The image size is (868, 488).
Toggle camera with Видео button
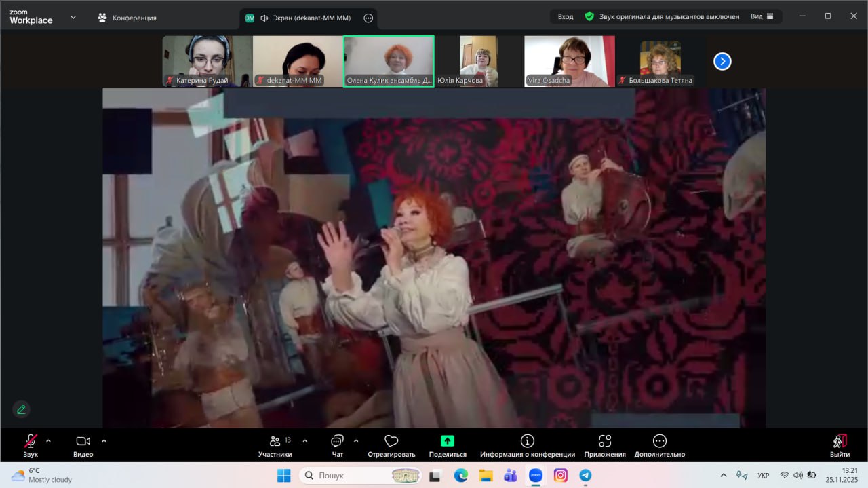83,441
